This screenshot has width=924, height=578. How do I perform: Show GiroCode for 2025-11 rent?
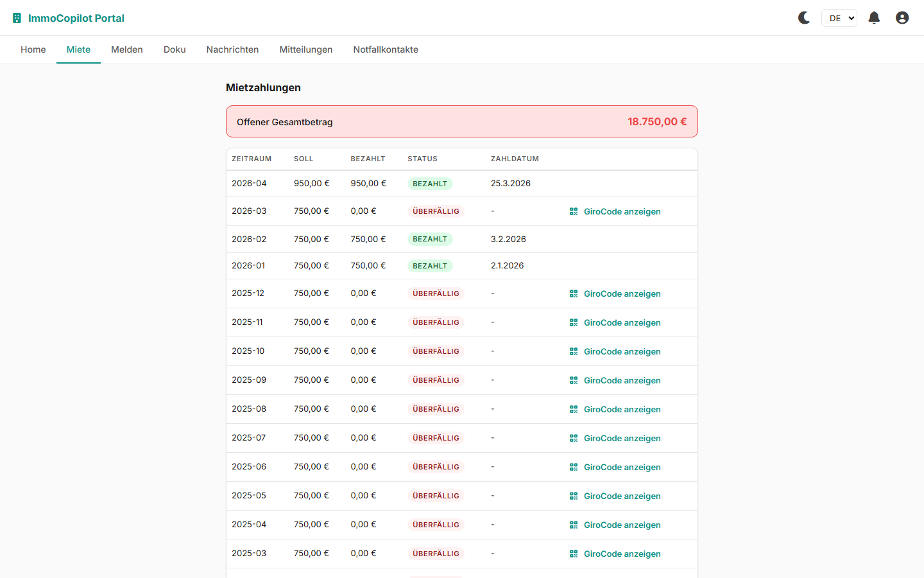coord(621,322)
